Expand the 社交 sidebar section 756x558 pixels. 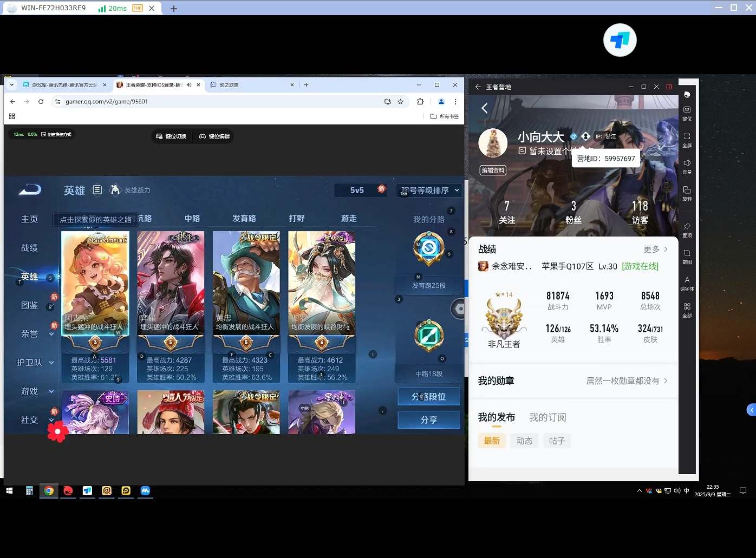point(51,420)
